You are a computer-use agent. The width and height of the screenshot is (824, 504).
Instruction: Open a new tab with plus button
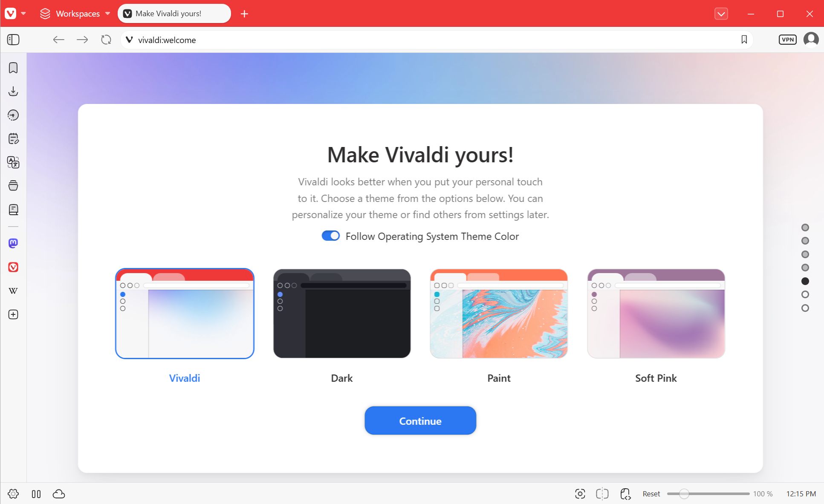(x=244, y=14)
